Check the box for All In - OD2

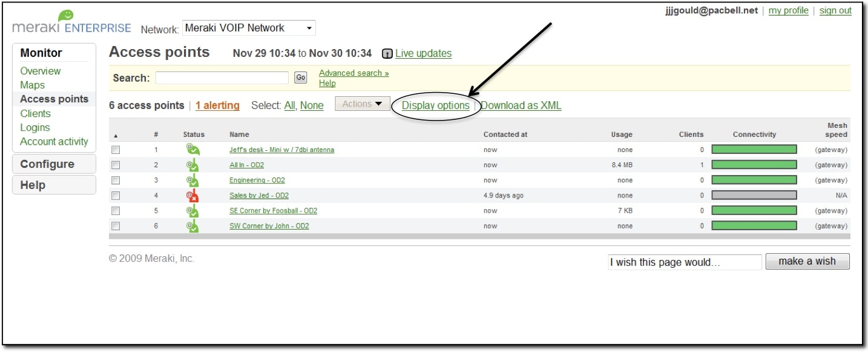point(116,165)
